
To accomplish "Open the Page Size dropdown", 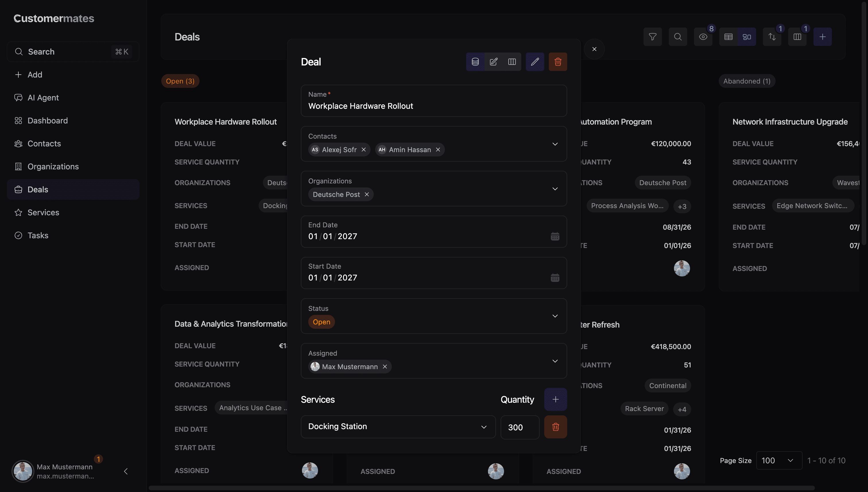I will click(x=778, y=460).
